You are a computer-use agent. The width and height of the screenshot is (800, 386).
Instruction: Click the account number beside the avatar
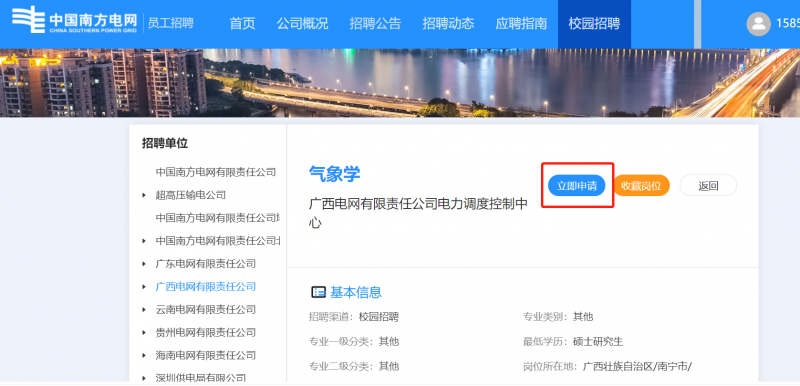click(788, 23)
